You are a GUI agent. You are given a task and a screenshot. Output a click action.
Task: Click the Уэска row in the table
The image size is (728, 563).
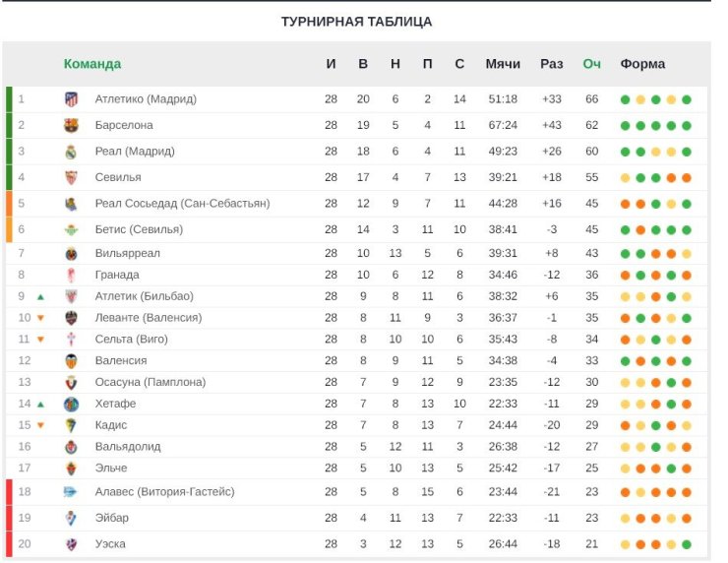(x=356, y=544)
